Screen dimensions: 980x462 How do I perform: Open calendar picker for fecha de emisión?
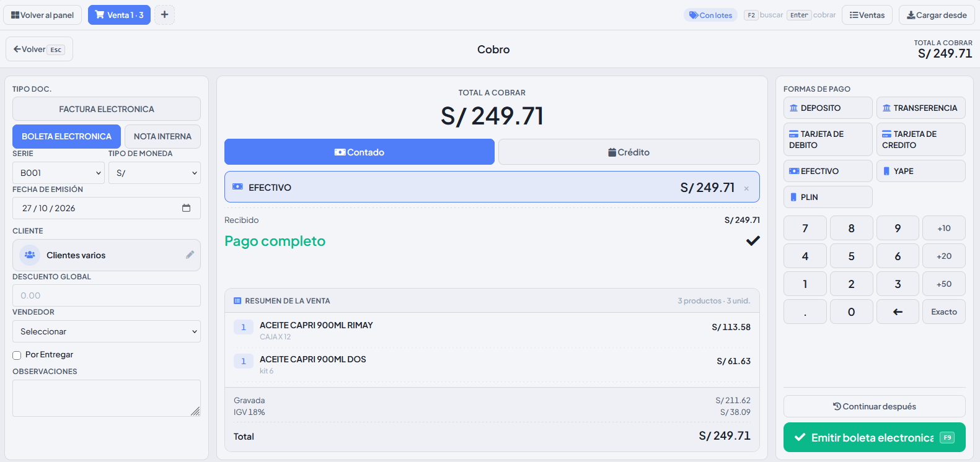point(186,208)
